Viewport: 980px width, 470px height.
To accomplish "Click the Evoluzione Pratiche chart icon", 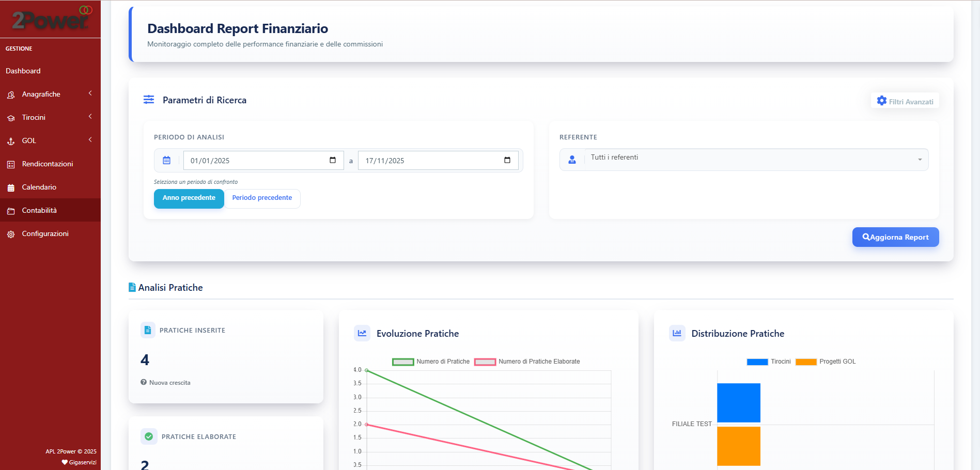I will pos(362,334).
